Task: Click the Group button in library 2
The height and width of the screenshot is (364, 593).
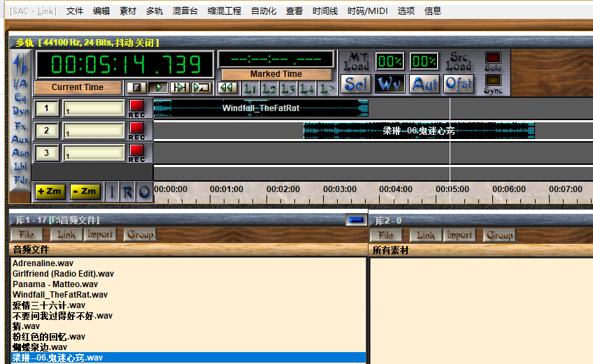Action: 499,235
